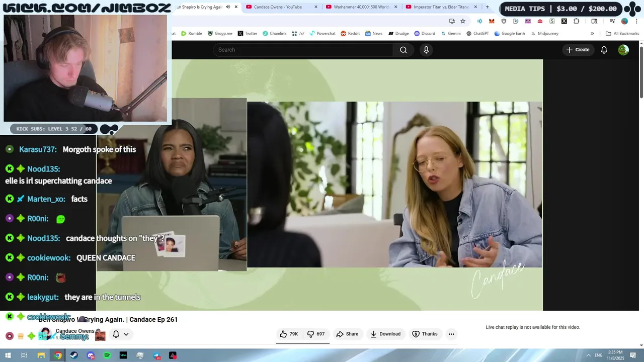
Task: Expand channel notification options chevron
Action: (x=126, y=334)
